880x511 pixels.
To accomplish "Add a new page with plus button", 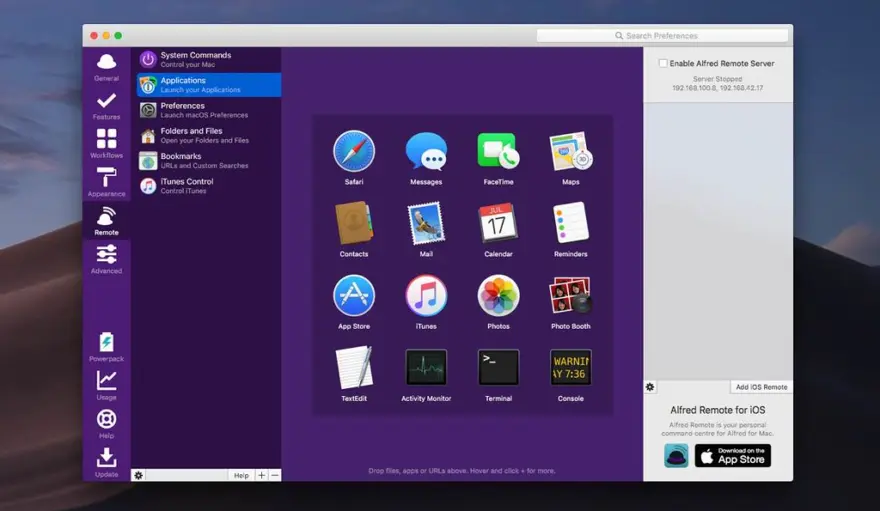I will tap(262, 475).
